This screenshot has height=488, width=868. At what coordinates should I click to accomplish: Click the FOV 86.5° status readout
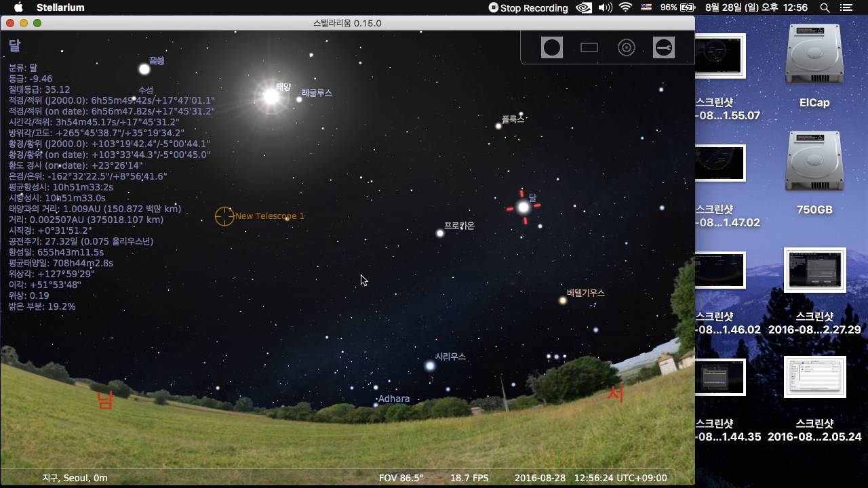tap(401, 478)
